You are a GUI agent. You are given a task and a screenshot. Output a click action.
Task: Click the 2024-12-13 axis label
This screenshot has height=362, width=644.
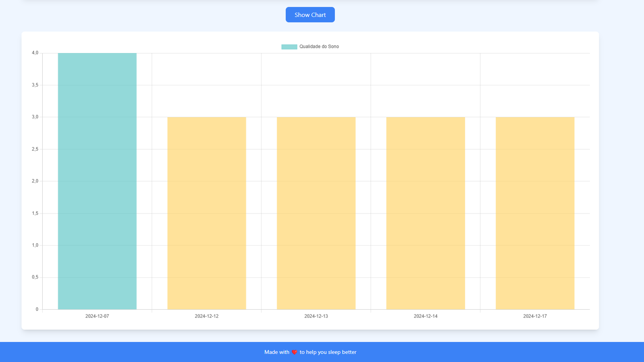point(316,316)
